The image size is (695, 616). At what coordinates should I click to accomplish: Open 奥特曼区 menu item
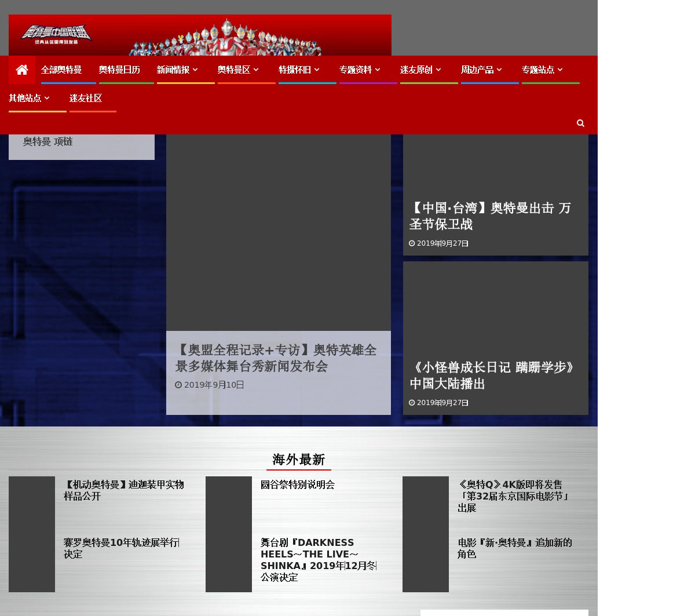pyautogui.click(x=233, y=70)
